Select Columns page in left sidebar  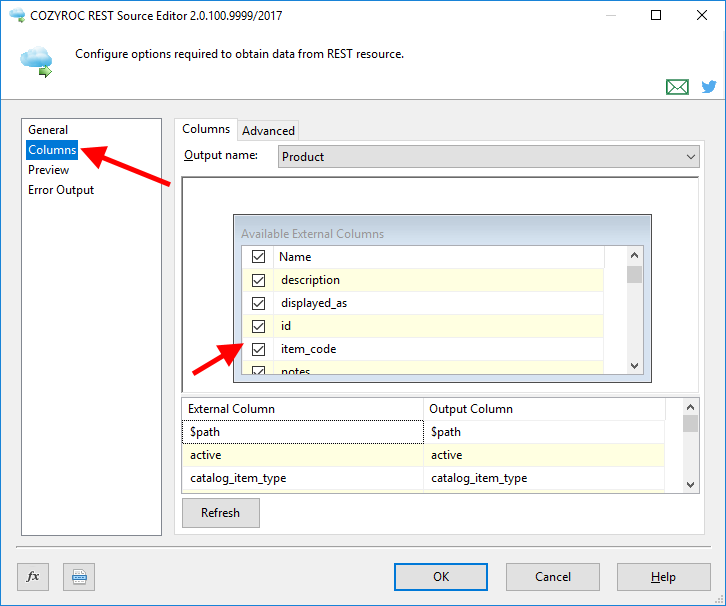(52, 150)
